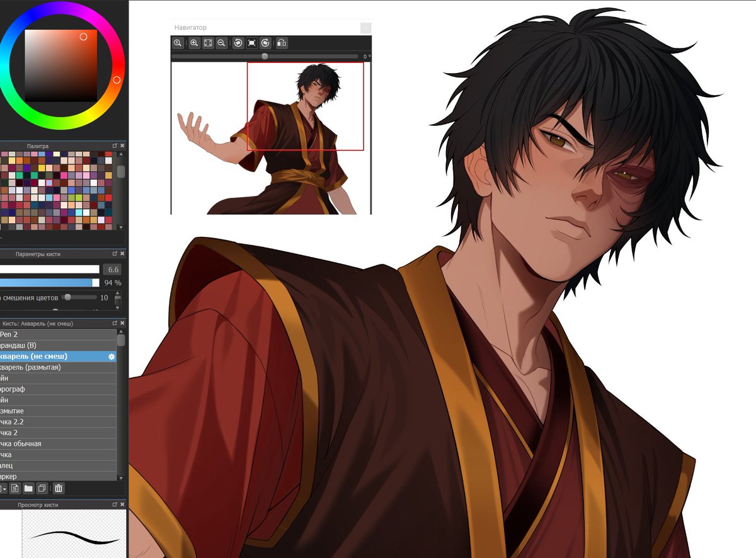Select the Pen 2 brush

[x=58, y=334]
